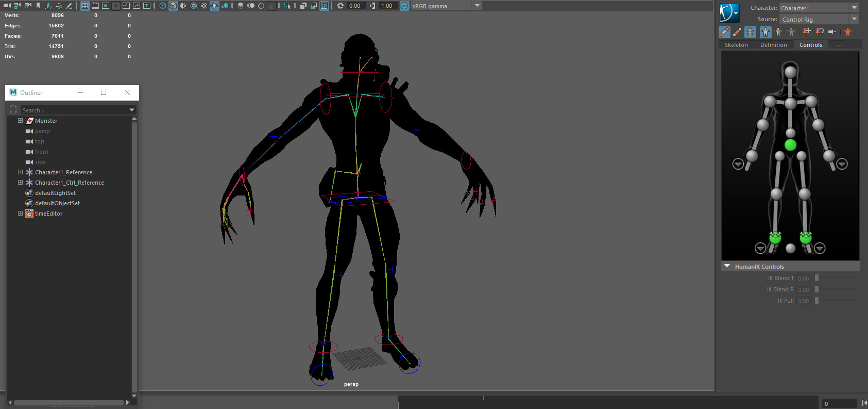Switch to the Definition tab

tap(773, 45)
